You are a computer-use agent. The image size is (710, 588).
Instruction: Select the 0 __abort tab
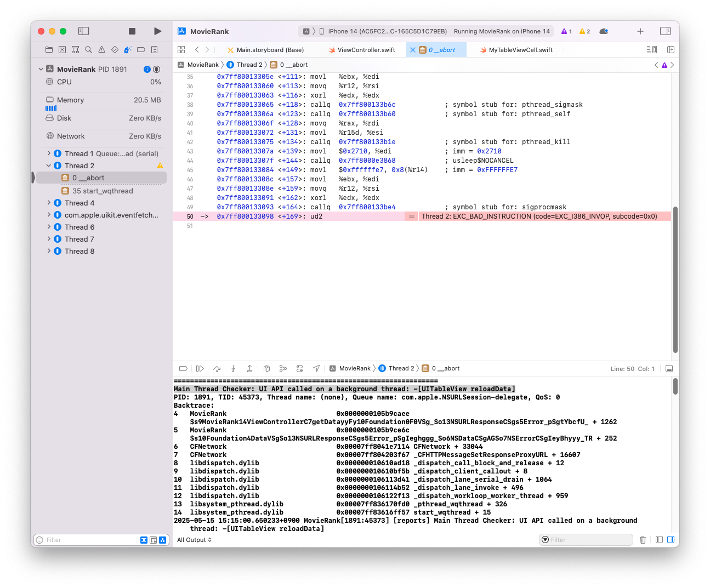(x=438, y=50)
